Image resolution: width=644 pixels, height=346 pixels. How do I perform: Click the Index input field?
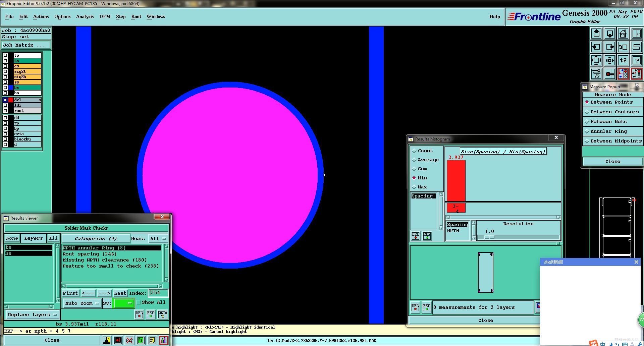pyautogui.click(x=158, y=293)
